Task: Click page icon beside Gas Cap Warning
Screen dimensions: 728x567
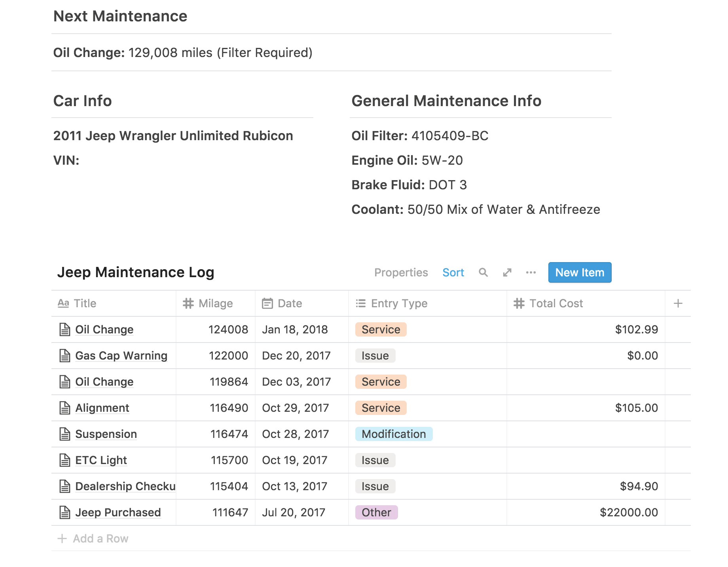Action: click(x=64, y=356)
